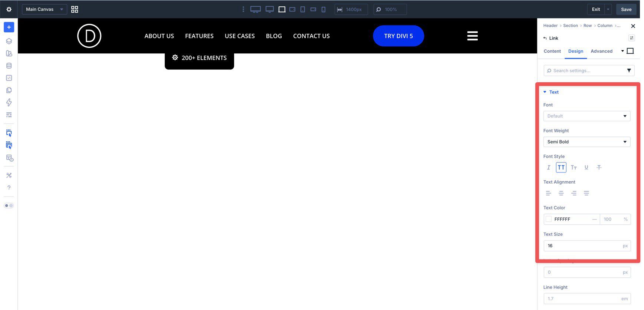Switch to tablet wide view icon
Screen dimensions: 644x310
click(292, 9)
